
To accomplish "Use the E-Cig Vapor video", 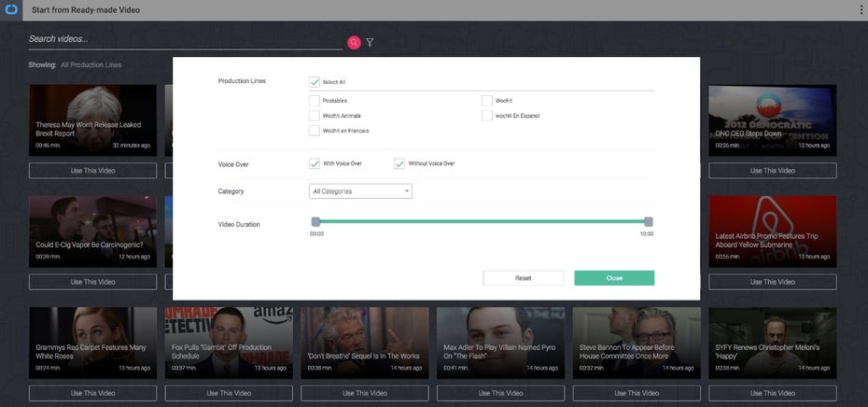I will tap(92, 282).
